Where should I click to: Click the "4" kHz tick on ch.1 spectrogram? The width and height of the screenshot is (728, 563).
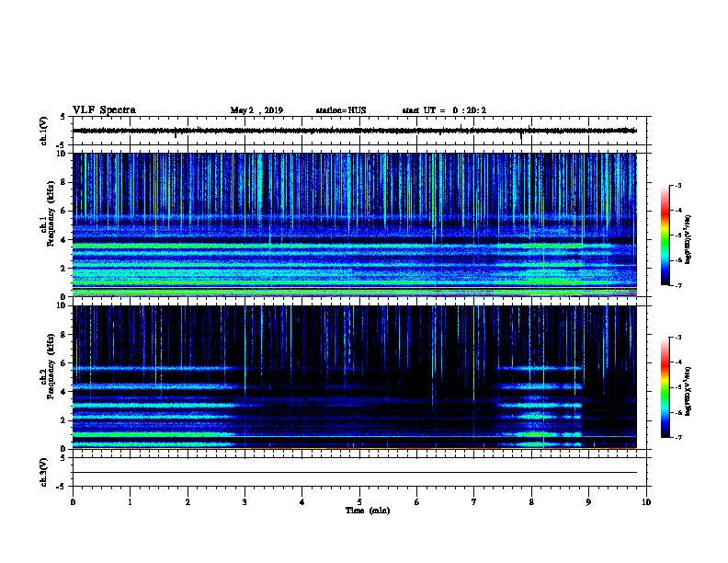(64, 240)
